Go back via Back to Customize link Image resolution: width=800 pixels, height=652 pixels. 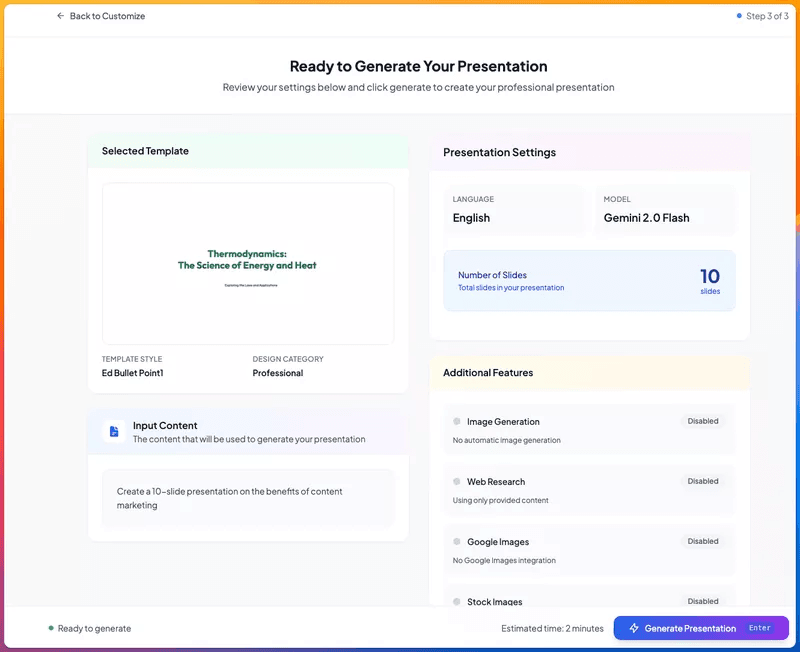(x=101, y=16)
